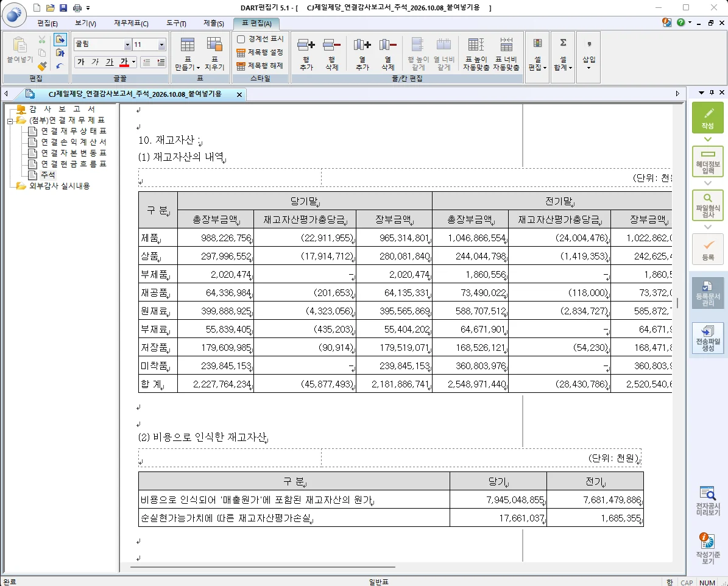Image resolution: width=728 pixels, height=586 pixels.
Task: Open the 재무제표(C) menu tab
Action: click(132, 23)
